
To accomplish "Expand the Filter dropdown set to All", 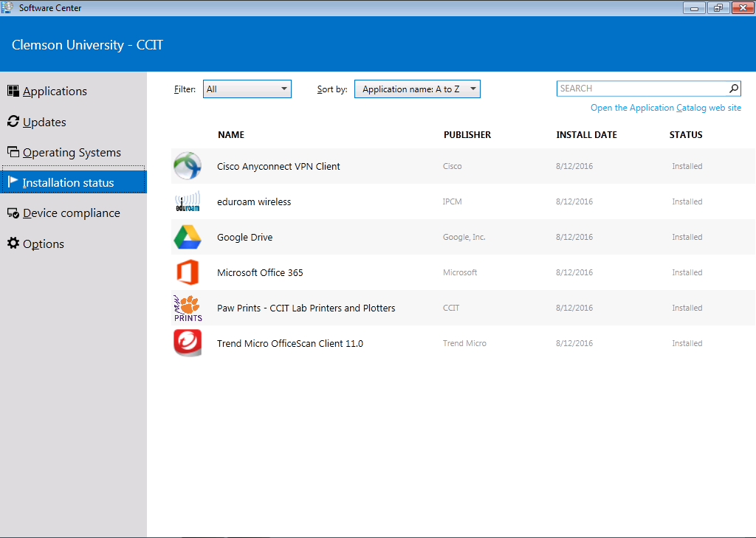I will (x=247, y=89).
